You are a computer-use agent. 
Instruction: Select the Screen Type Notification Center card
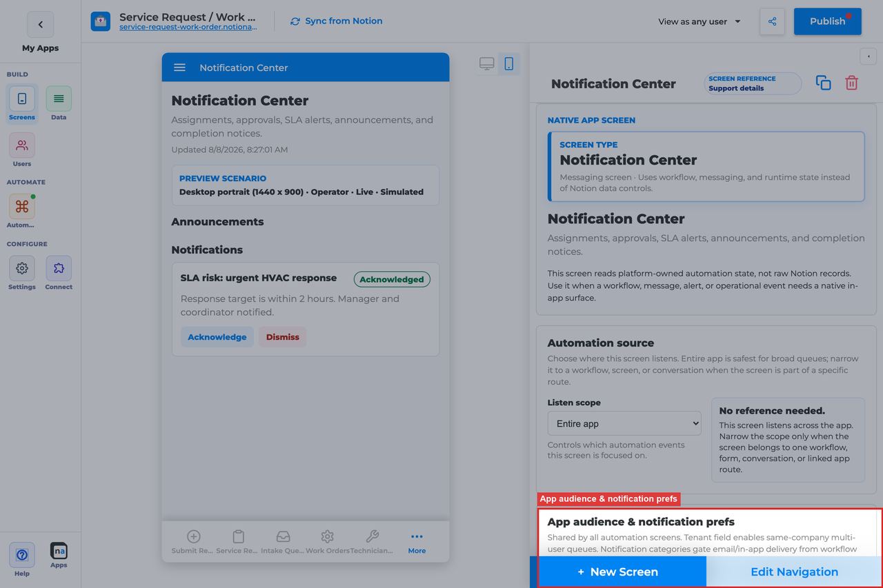pyautogui.click(x=706, y=166)
